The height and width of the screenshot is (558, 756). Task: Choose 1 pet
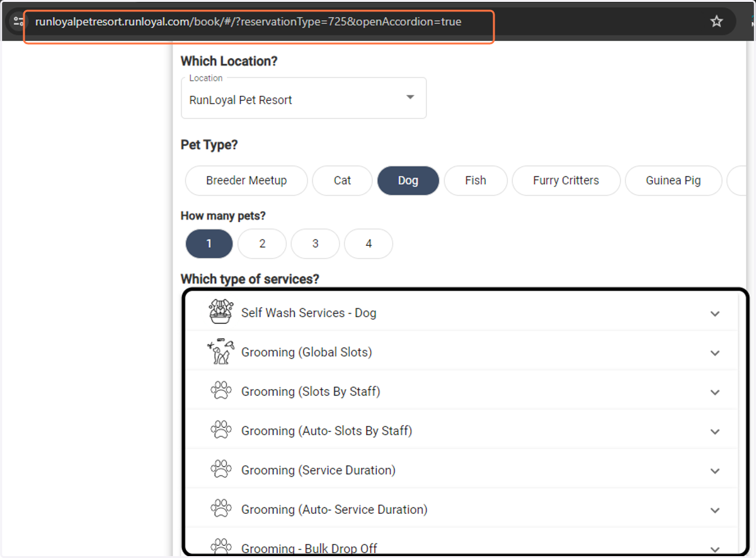pyautogui.click(x=209, y=243)
